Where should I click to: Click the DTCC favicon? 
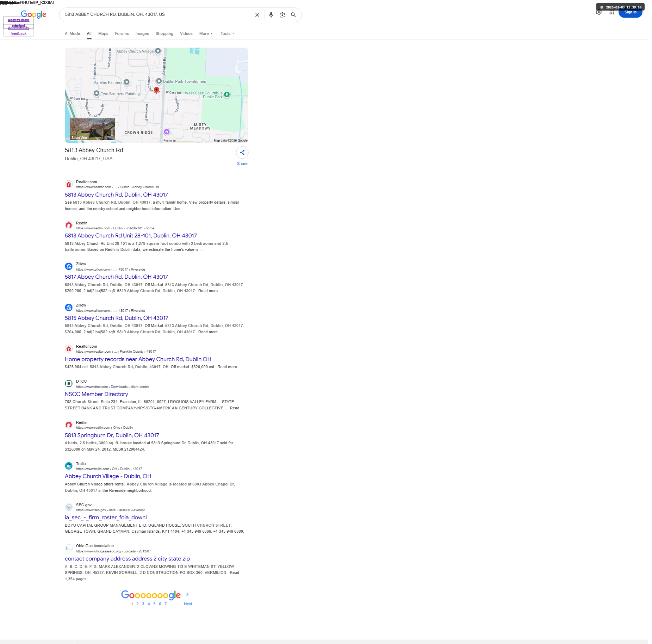[69, 384]
